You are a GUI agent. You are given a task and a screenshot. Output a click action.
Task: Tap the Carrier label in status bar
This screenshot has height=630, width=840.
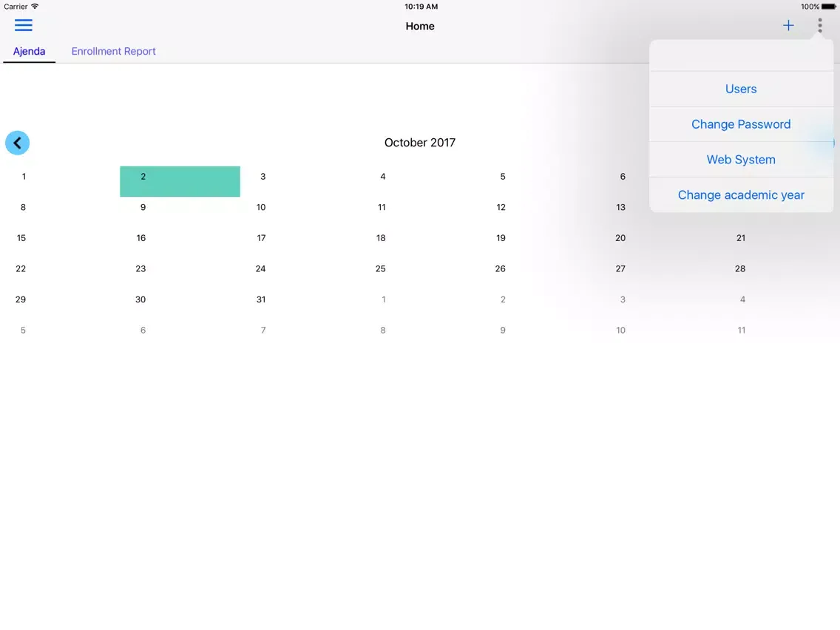16,7
